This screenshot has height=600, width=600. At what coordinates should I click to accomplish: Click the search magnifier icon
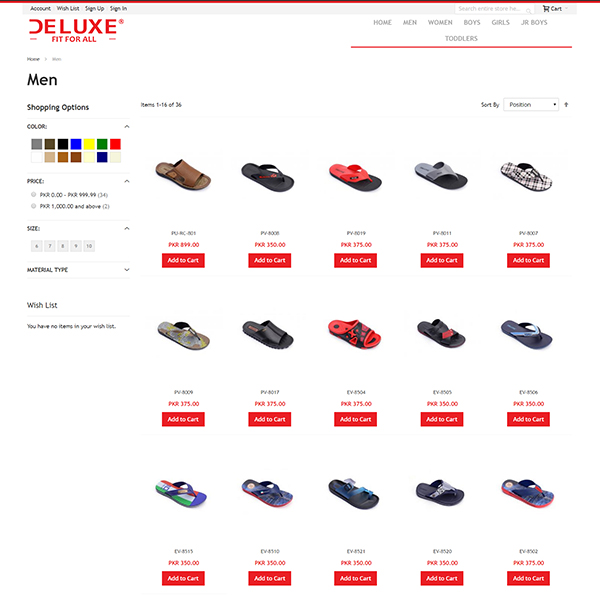528,11
